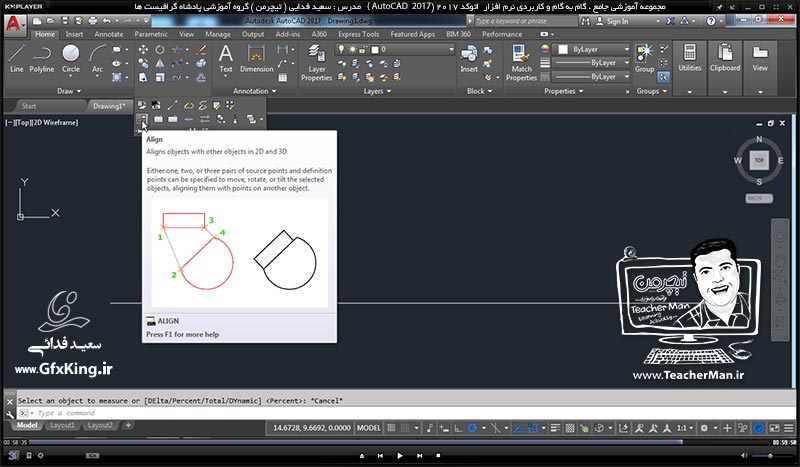Open the annotation scale 1:1 dropdown
The image size is (800, 467).
(x=685, y=428)
